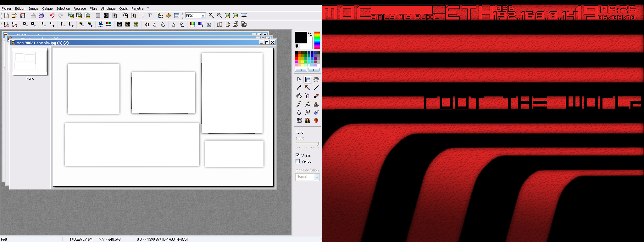644x242 pixels.
Task: Decrease brightness with sun minus icon
Action: (x=25, y=24)
